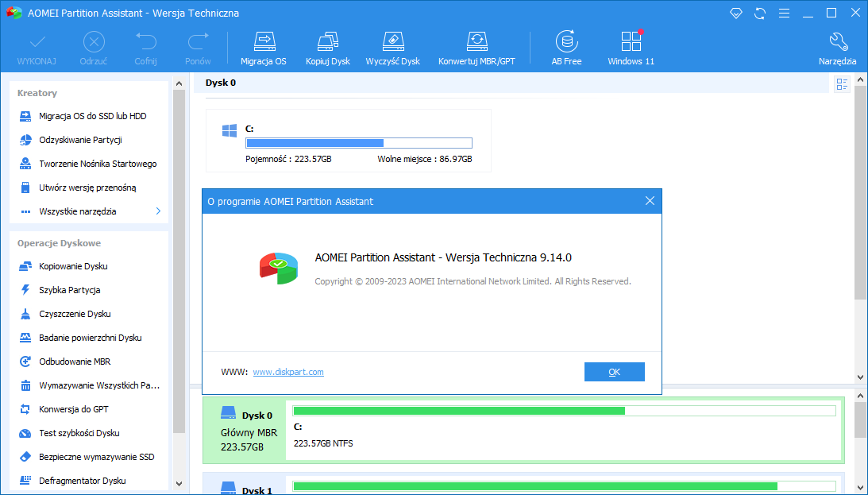Click the refresh icon in title bar
Image resolution: width=868 pixels, height=495 pixels.
pos(760,14)
